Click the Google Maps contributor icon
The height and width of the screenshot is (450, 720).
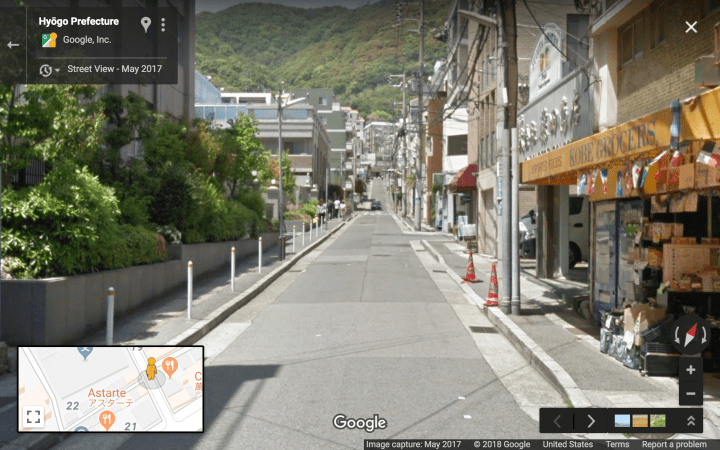(49, 40)
